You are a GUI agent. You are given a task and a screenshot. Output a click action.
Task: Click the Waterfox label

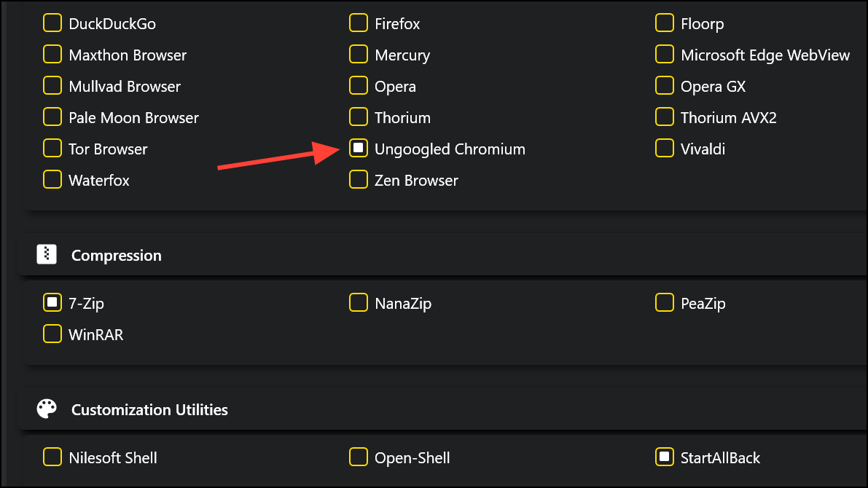(x=99, y=181)
